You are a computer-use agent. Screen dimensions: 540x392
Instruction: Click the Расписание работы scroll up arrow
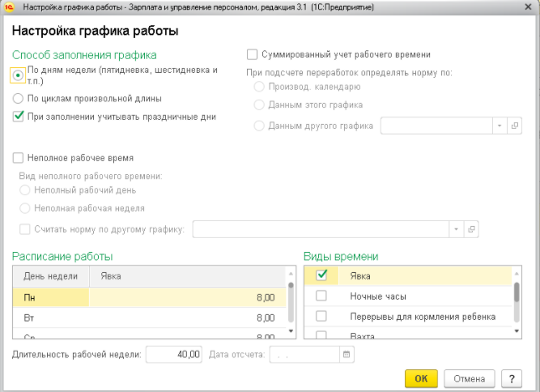291,274
